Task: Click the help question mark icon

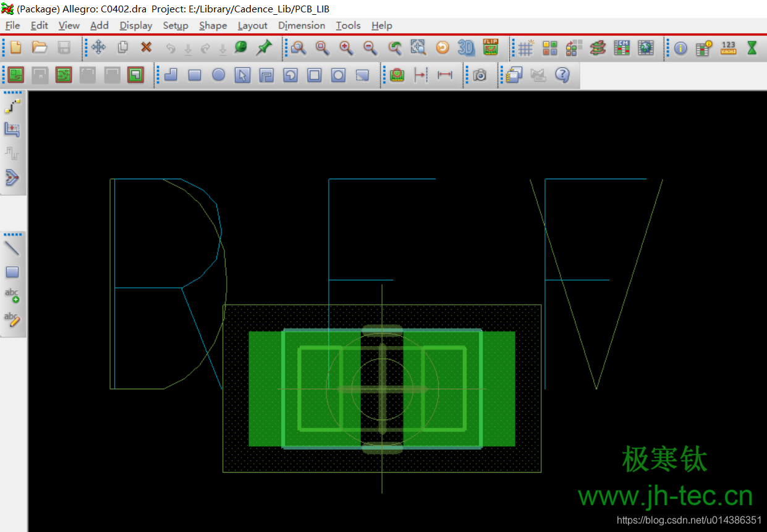Action: point(562,75)
